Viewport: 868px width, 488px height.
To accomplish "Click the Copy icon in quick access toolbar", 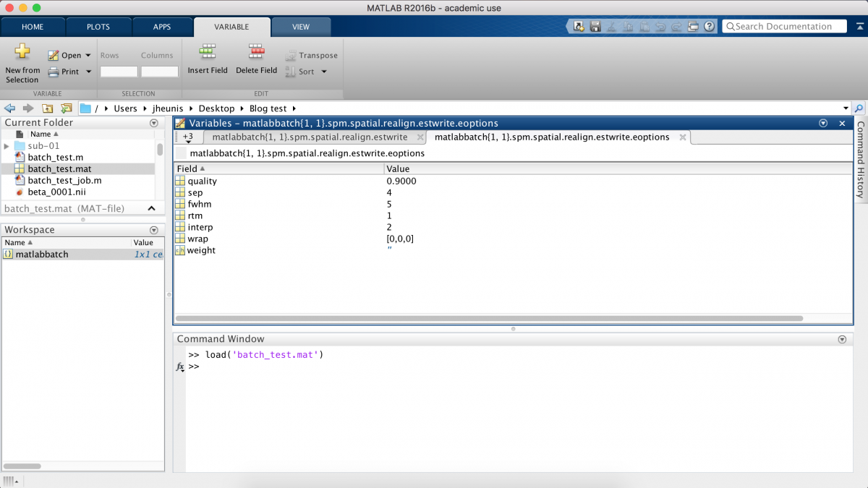I will (627, 26).
